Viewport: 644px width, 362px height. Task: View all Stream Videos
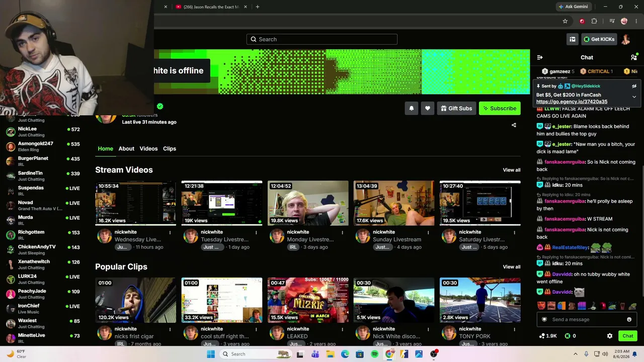tap(512, 170)
